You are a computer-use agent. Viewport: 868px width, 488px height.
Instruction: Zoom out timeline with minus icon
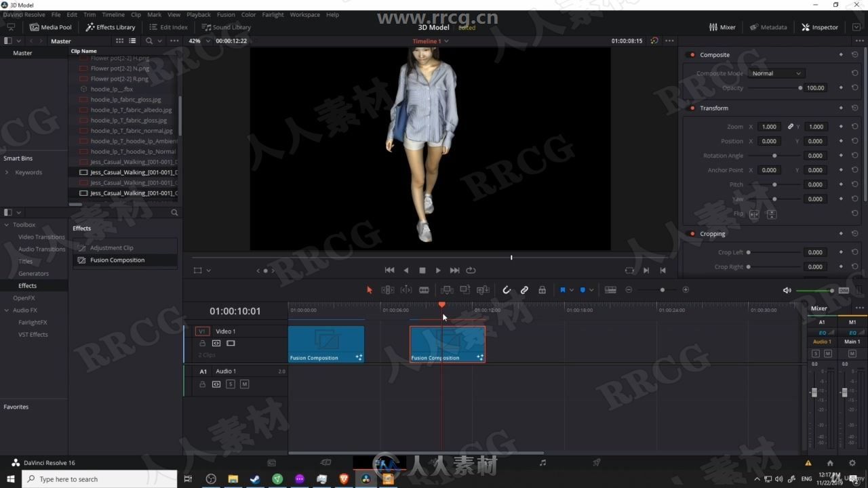pyautogui.click(x=629, y=290)
